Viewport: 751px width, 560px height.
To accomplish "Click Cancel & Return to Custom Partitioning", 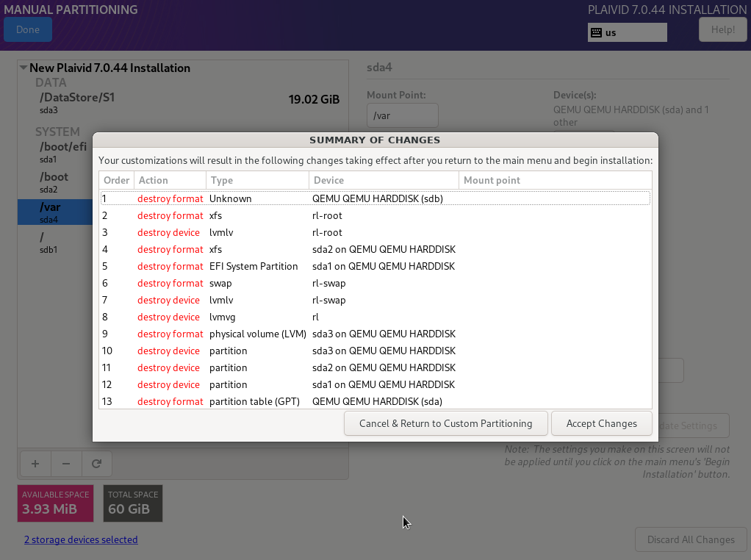I will [x=445, y=423].
